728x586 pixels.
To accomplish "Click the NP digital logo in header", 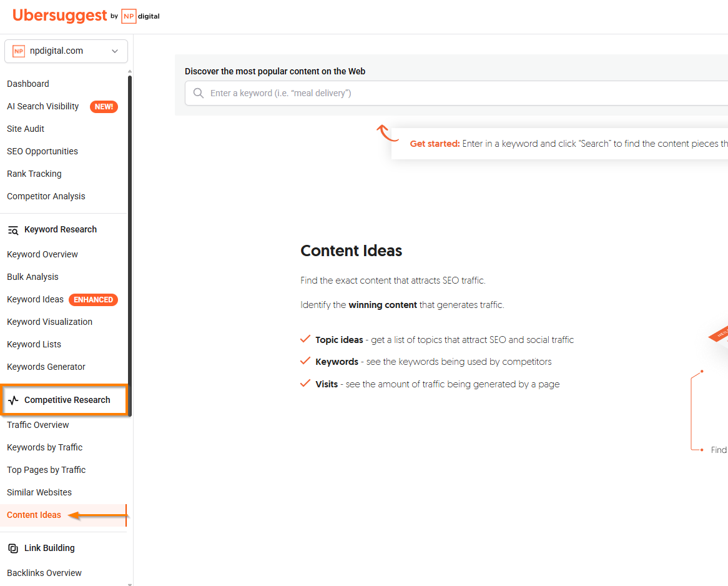I will pos(140,16).
